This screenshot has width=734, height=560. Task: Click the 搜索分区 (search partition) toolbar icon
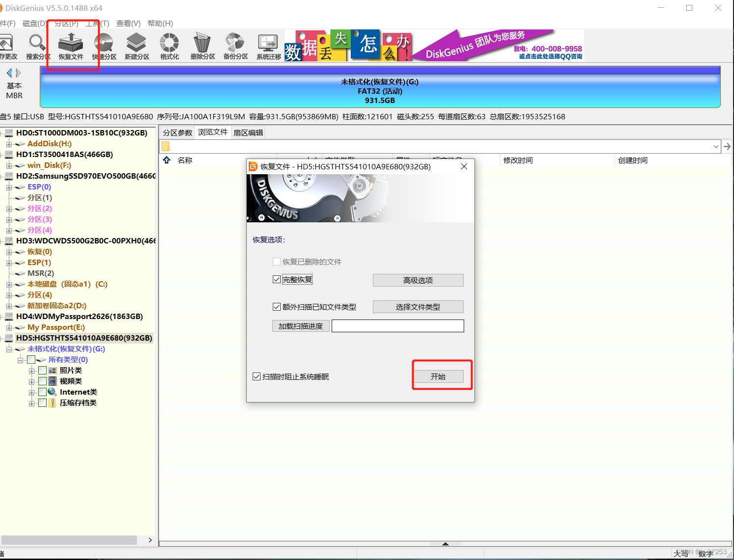tap(38, 47)
